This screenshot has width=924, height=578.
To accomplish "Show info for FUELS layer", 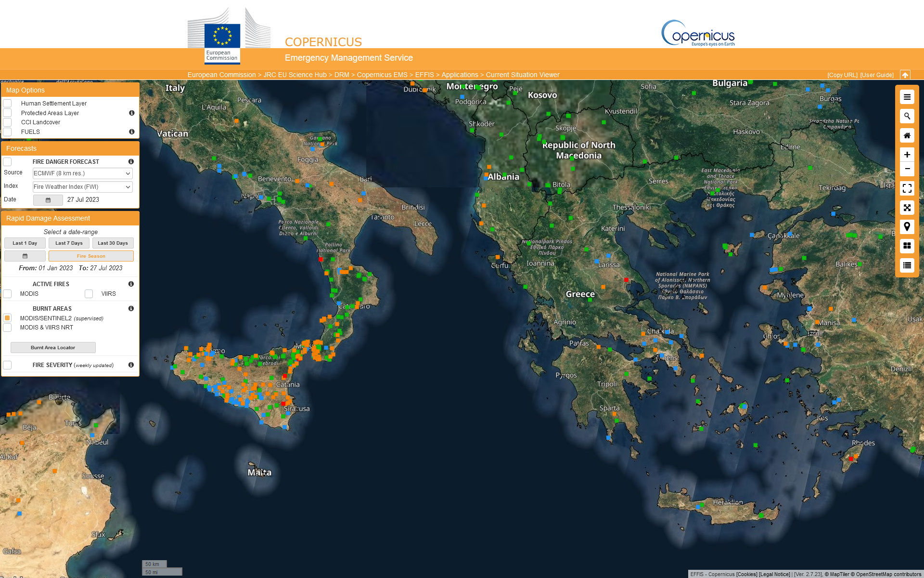I will [x=131, y=131].
